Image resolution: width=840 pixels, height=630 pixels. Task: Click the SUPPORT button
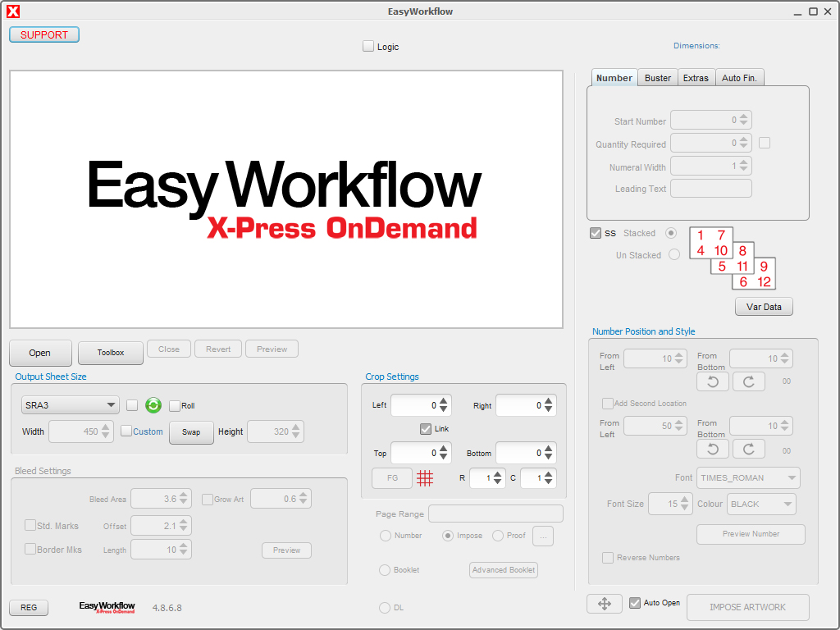coord(44,34)
